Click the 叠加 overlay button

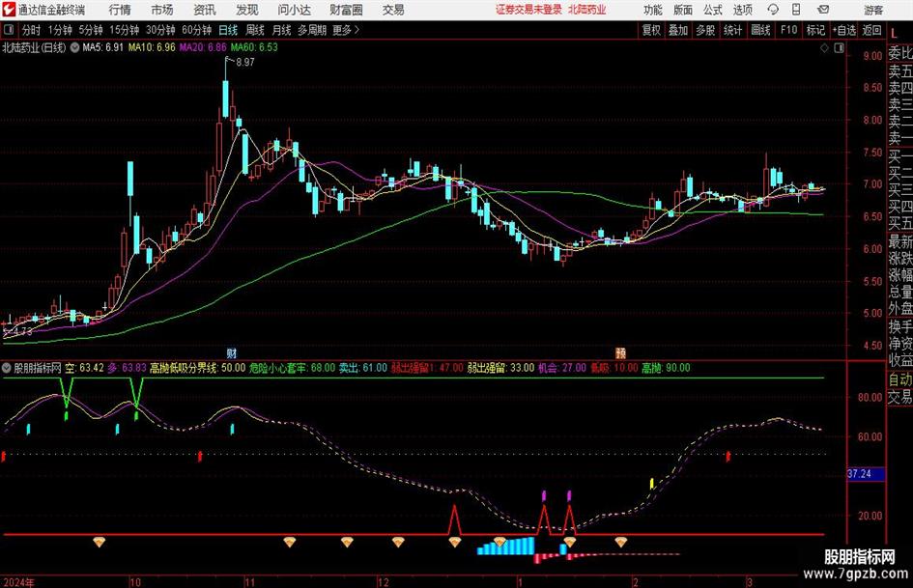678,30
